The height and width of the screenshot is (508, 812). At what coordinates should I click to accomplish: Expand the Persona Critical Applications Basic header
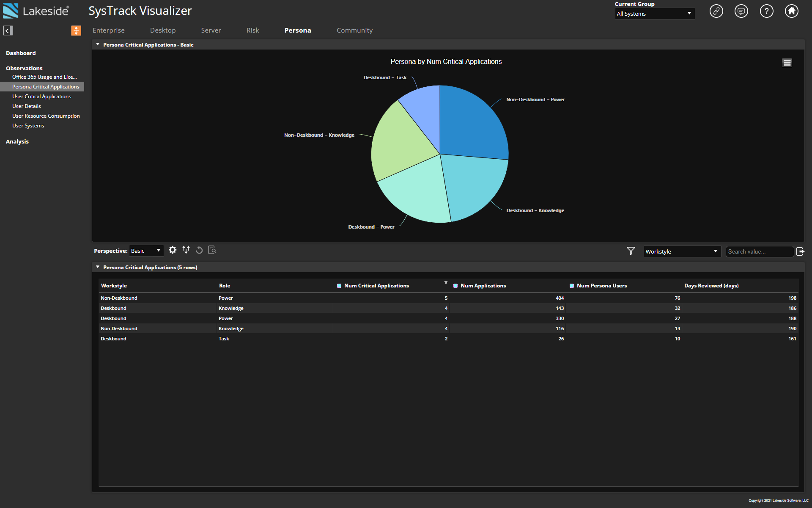tap(98, 44)
